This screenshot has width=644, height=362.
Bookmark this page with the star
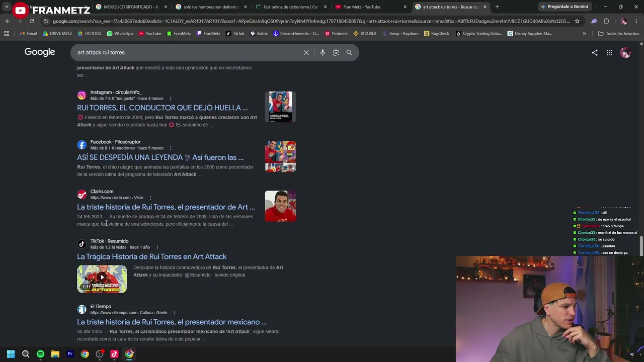click(577, 21)
